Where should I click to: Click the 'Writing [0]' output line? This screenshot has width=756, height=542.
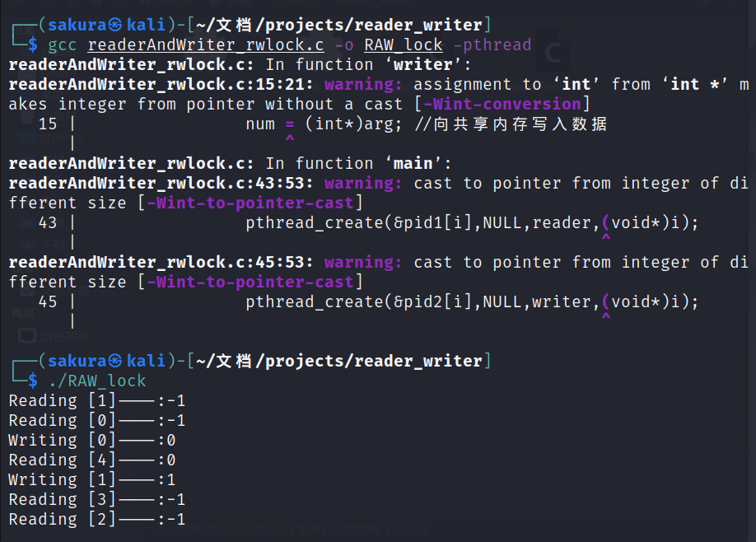click(x=91, y=440)
